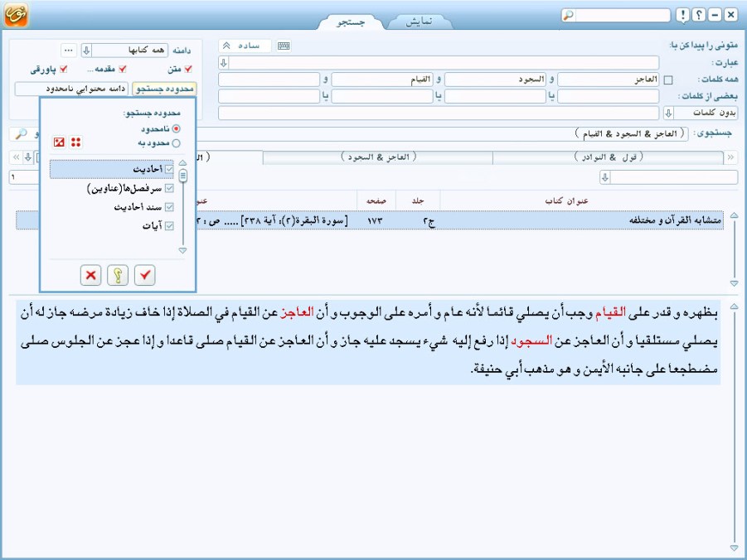Click the page number field showing ۱
747x560 pixels.
tap(24, 177)
